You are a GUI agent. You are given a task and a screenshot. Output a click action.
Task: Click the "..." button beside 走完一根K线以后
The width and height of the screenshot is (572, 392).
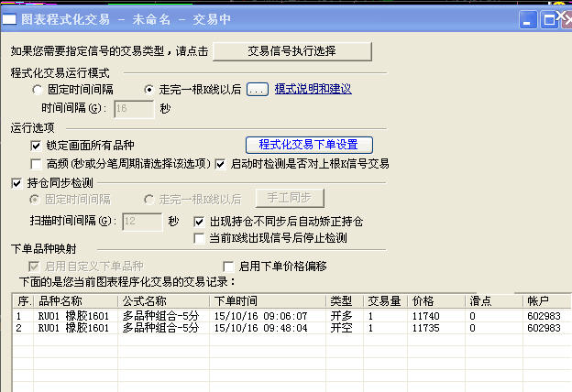tap(257, 90)
